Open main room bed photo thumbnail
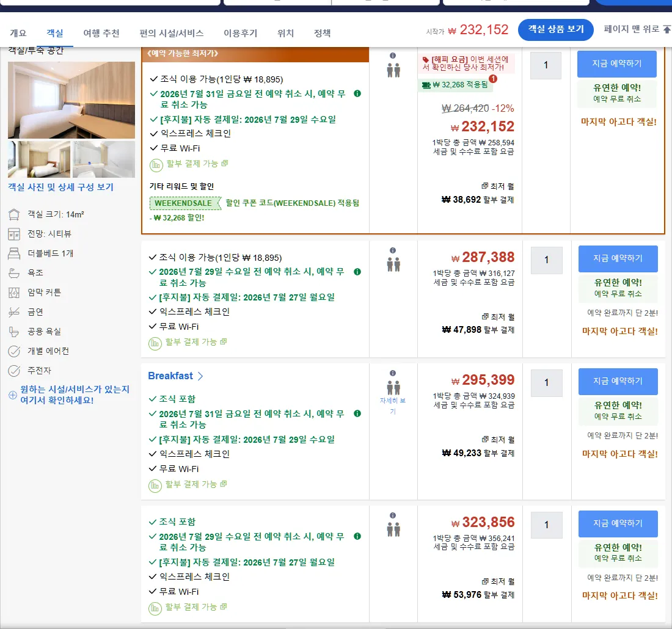 71,100
